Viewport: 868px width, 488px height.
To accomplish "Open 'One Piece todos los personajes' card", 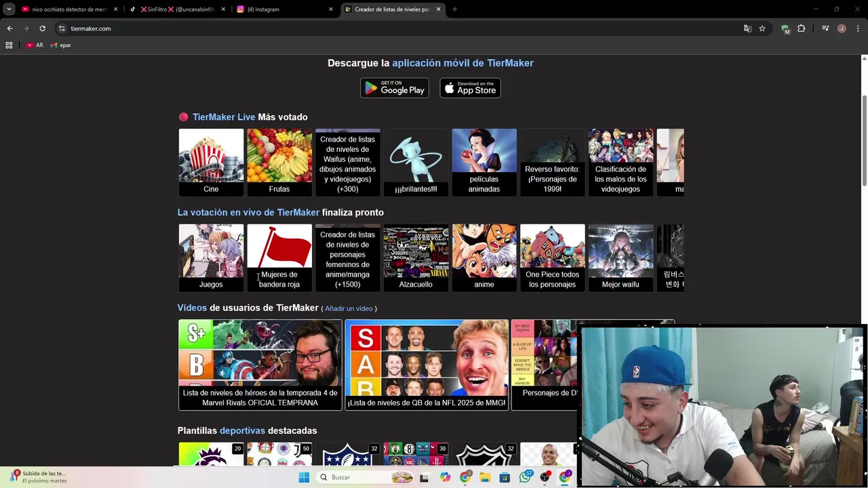I will (x=552, y=258).
